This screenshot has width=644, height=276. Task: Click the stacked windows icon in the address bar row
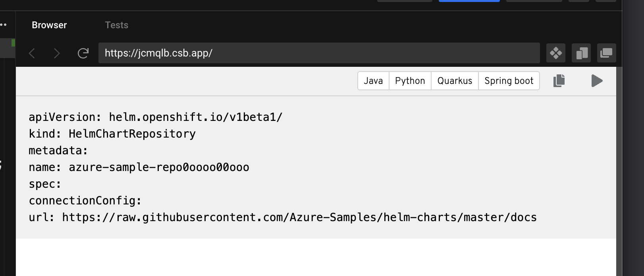click(x=606, y=53)
